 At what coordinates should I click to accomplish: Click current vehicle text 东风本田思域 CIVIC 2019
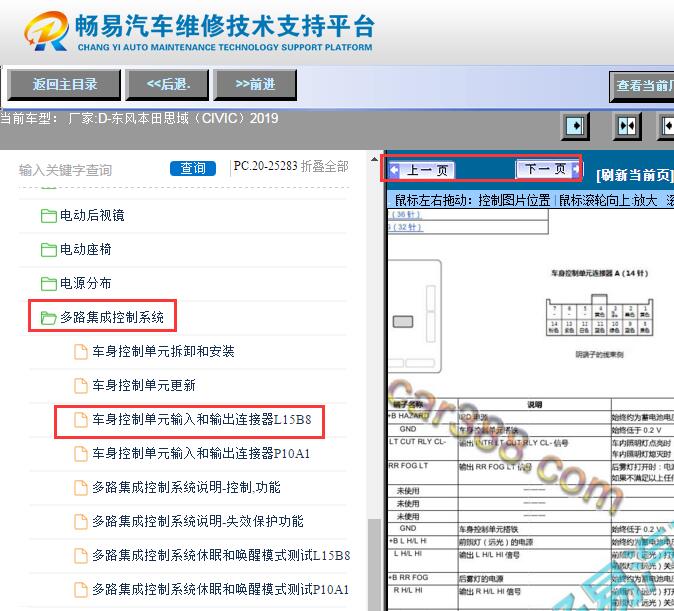click(x=173, y=118)
